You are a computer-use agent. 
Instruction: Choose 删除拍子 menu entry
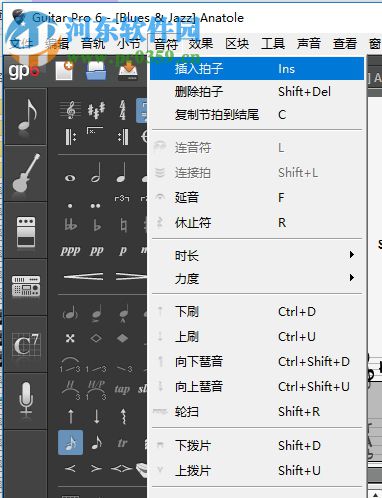click(257, 91)
